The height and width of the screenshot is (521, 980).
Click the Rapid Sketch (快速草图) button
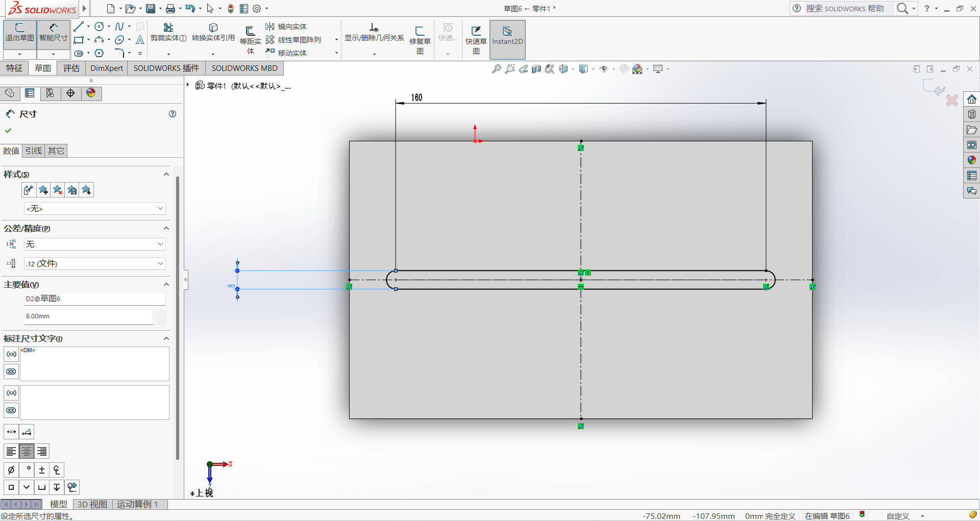[476, 40]
